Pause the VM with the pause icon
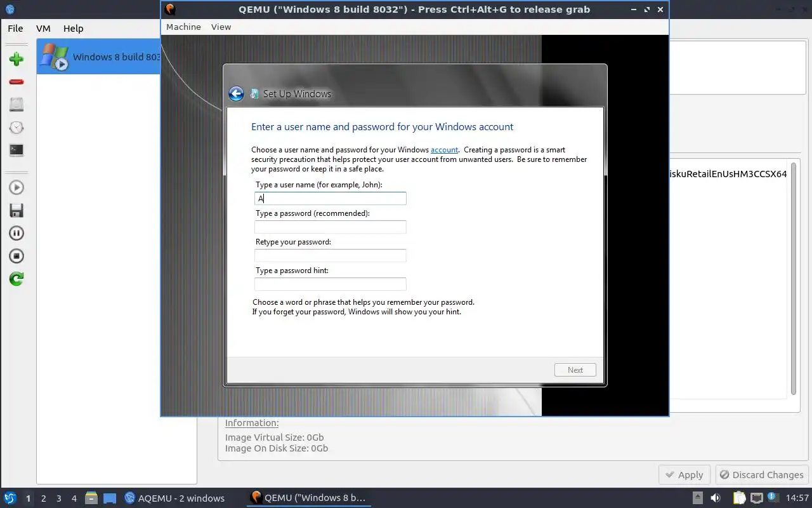The height and width of the screenshot is (508, 812). point(16,233)
